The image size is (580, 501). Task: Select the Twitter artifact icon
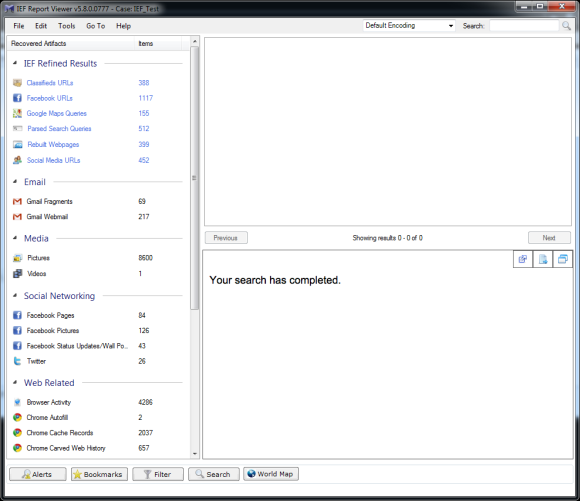pos(17,361)
